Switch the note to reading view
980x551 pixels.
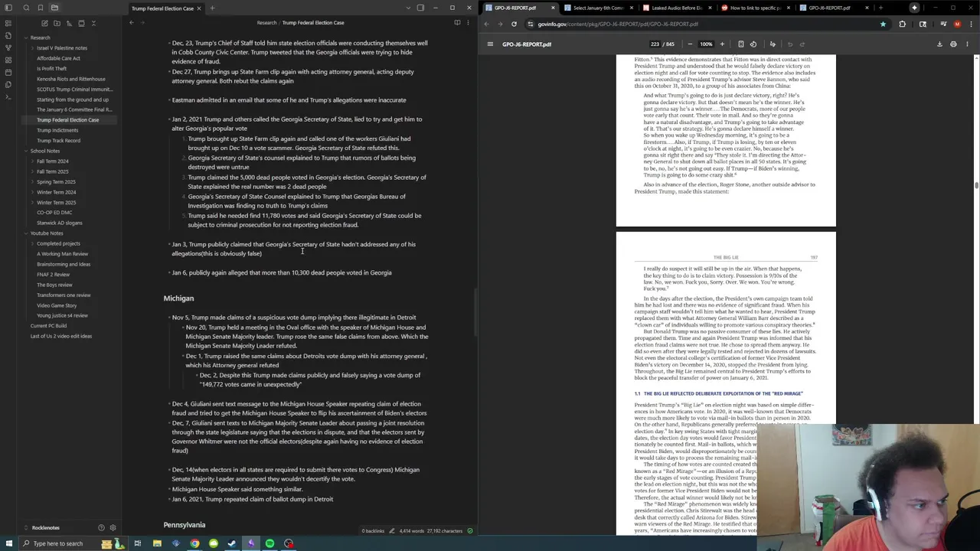coord(457,23)
